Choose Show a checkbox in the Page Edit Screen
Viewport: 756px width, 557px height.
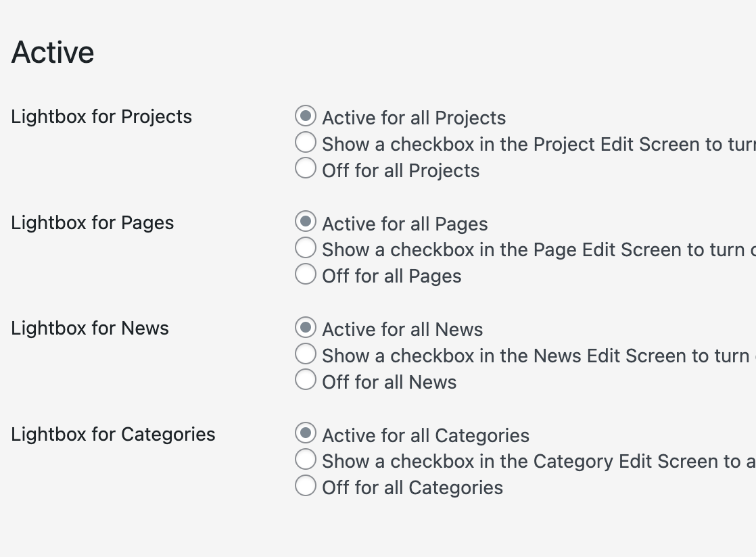(305, 247)
